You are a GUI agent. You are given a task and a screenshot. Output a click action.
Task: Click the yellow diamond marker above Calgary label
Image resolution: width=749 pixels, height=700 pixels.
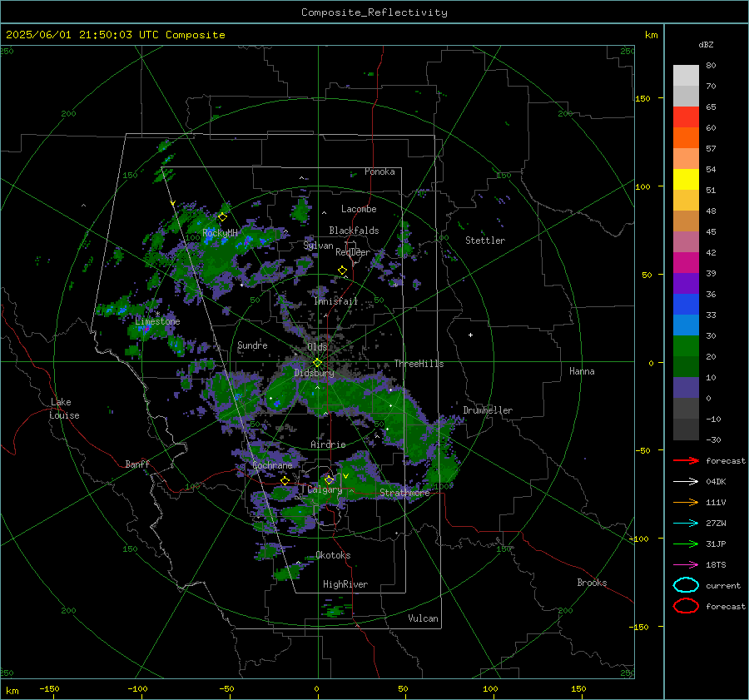tap(329, 479)
